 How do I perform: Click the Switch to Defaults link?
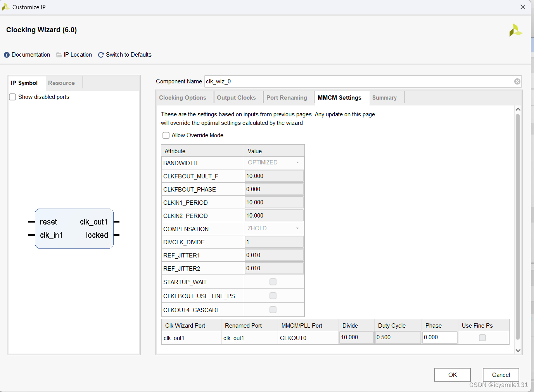click(x=129, y=55)
